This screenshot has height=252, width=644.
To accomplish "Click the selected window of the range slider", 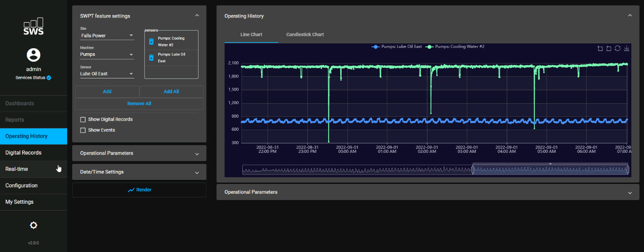I will [x=551, y=170].
